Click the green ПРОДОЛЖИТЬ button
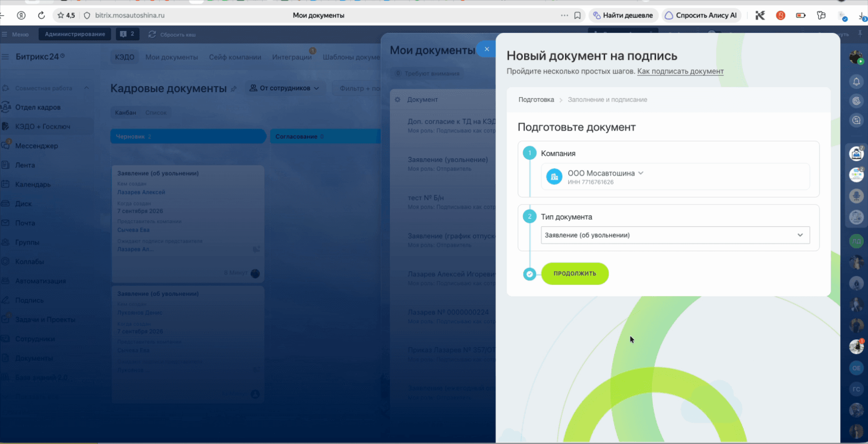 tap(575, 273)
